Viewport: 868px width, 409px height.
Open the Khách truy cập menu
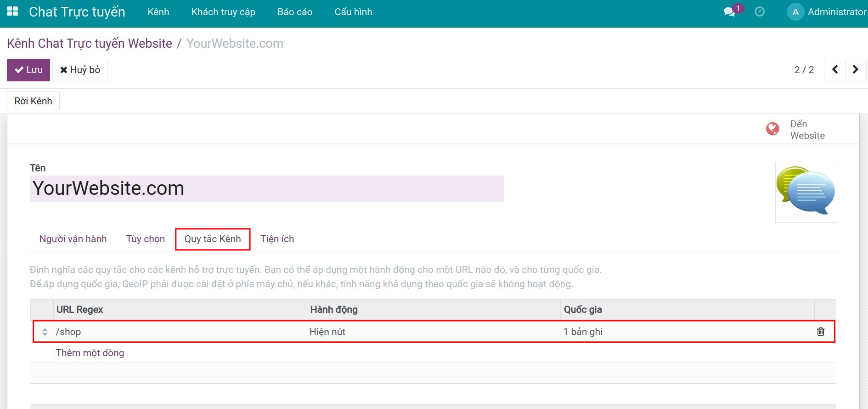[x=223, y=12]
